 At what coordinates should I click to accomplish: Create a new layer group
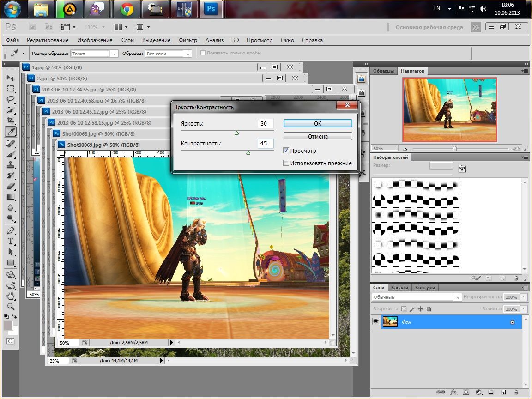pyautogui.click(x=490, y=392)
